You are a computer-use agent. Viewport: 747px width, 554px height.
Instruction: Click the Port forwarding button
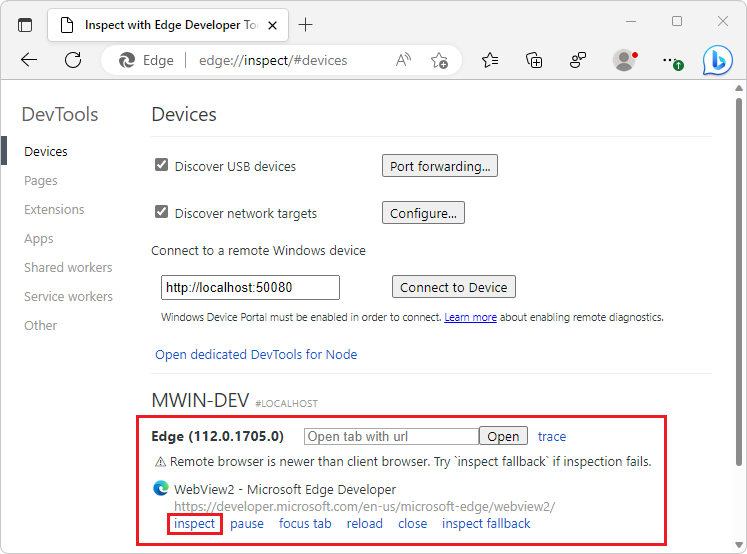click(x=440, y=166)
